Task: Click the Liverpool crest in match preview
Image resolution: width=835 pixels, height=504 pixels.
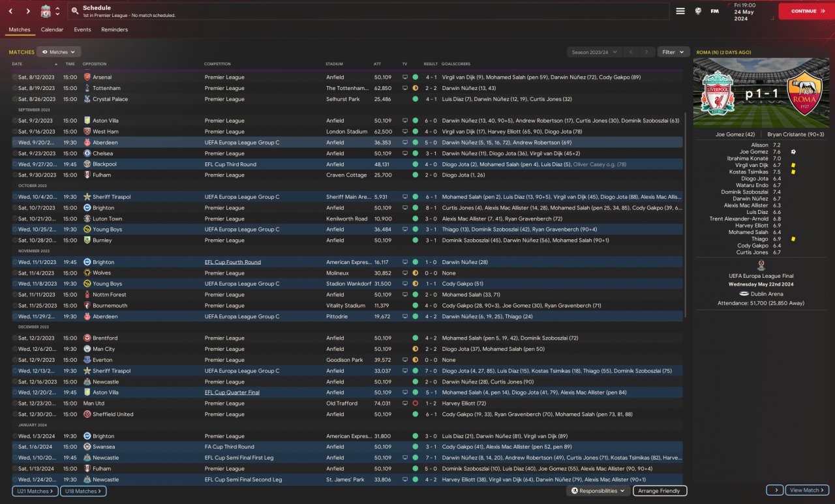Action: [x=717, y=93]
